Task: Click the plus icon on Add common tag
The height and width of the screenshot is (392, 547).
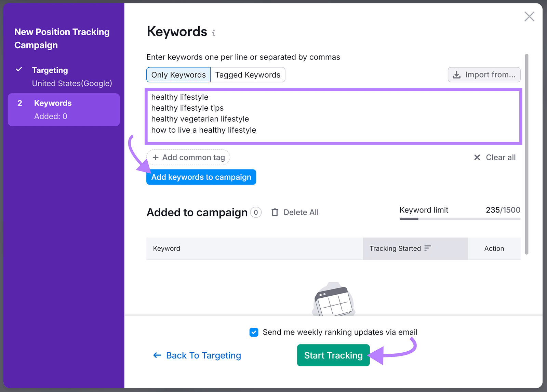Action: tap(156, 157)
